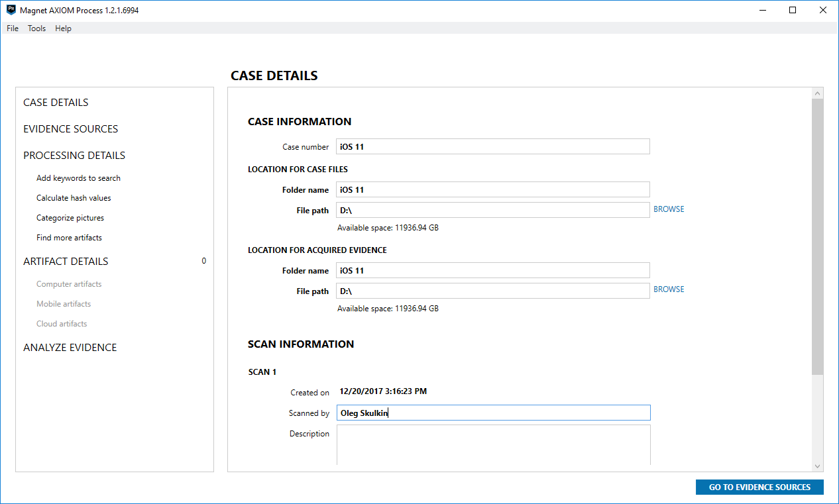Maximize the AXIOM Process window
The height and width of the screenshot is (504, 839).
tap(793, 10)
